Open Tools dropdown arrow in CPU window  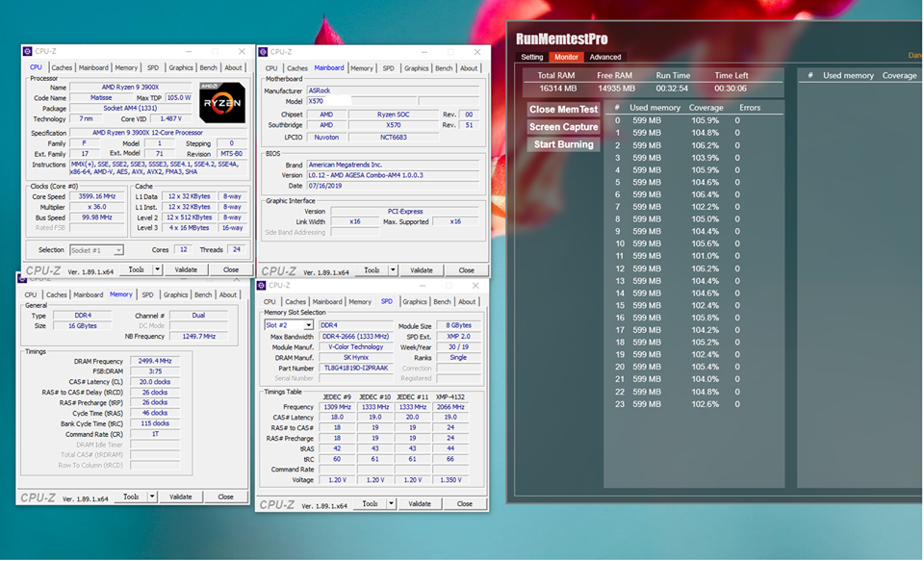157,269
